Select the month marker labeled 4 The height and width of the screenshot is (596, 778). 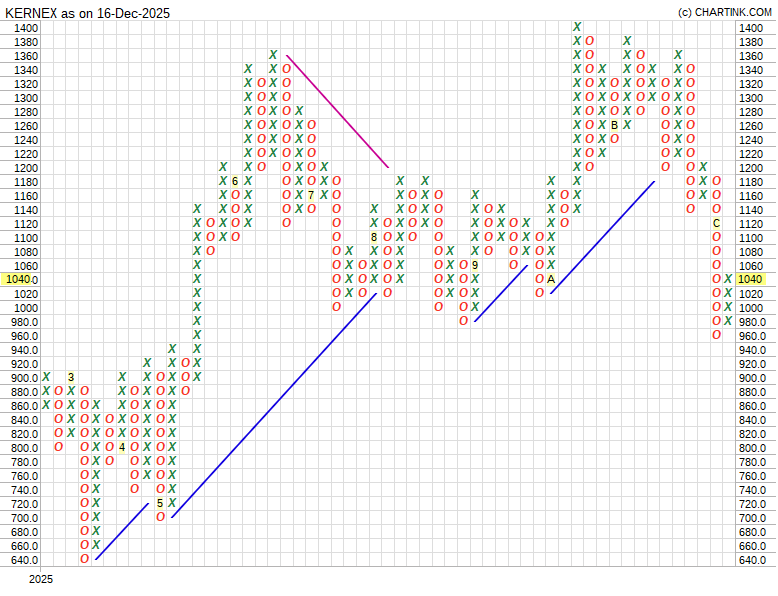pos(122,447)
